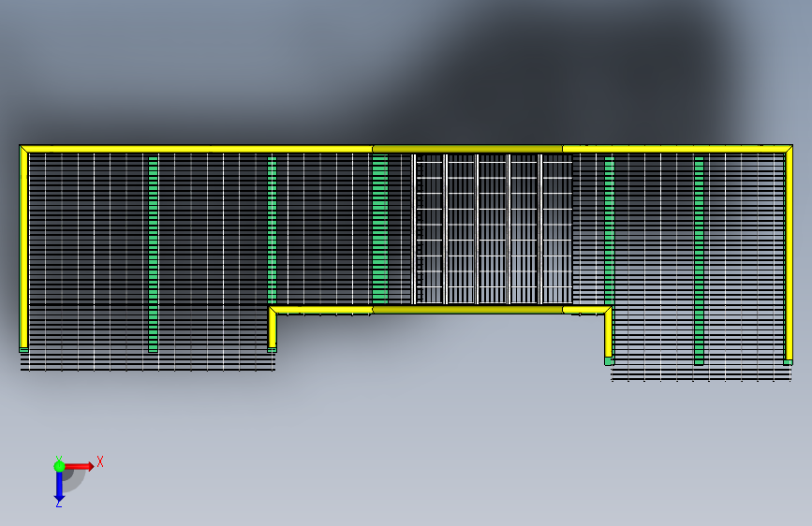Select the central white grating panel of the model
Image resolution: width=812 pixels, height=526 pixels.
click(x=493, y=228)
